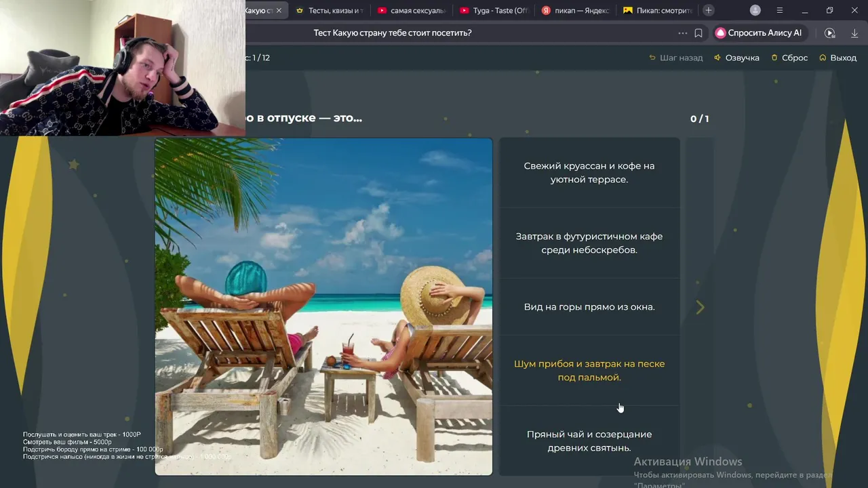Close the current quiz browser tab
Viewport: 868px width, 488px height.
pyautogui.click(x=279, y=11)
